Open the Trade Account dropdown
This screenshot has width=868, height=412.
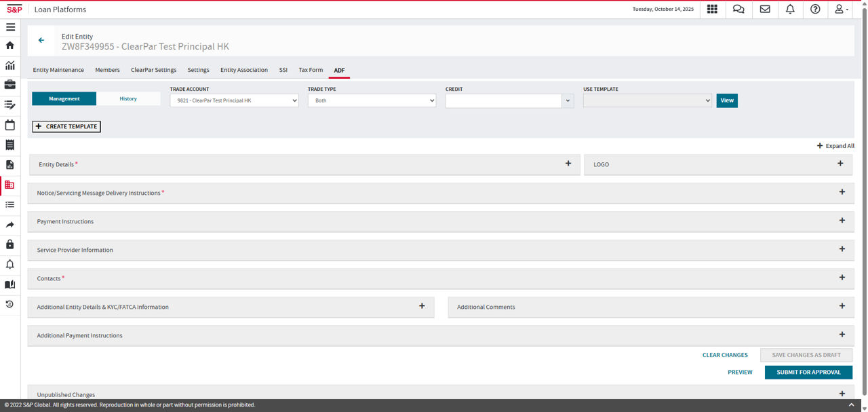pos(234,100)
